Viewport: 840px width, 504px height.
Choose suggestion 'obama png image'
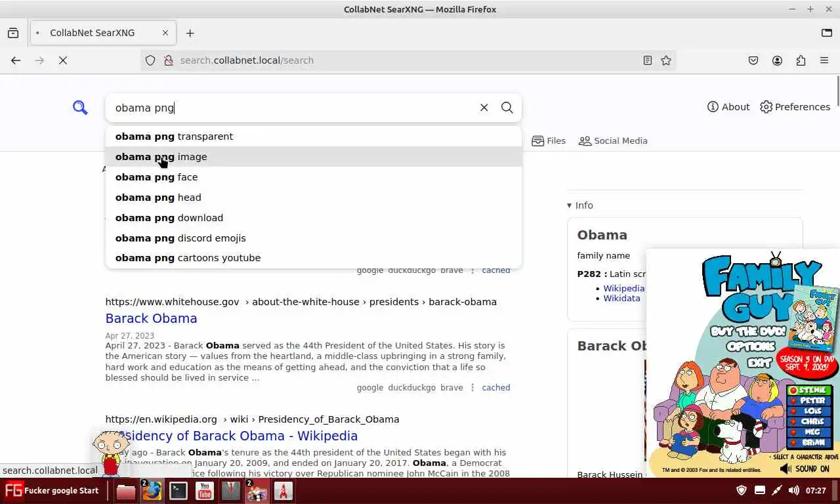[x=314, y=157]
